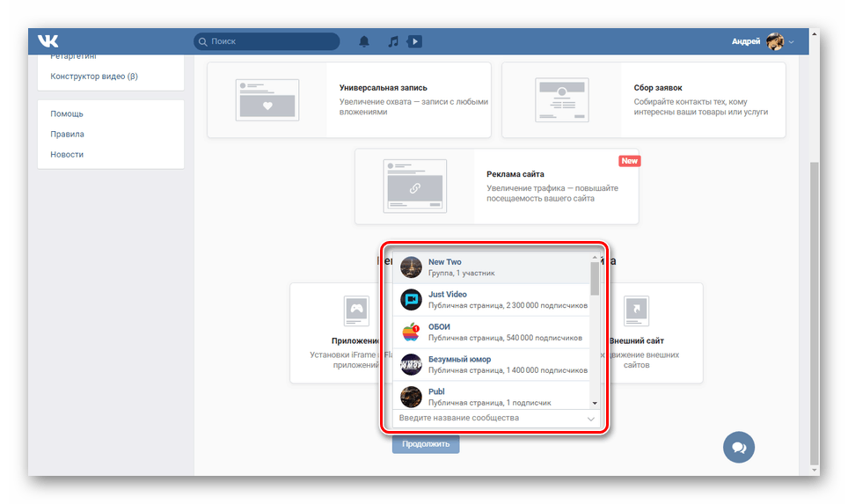Choose Publ community from the list
848x504 pixels.
pos(491,395)
